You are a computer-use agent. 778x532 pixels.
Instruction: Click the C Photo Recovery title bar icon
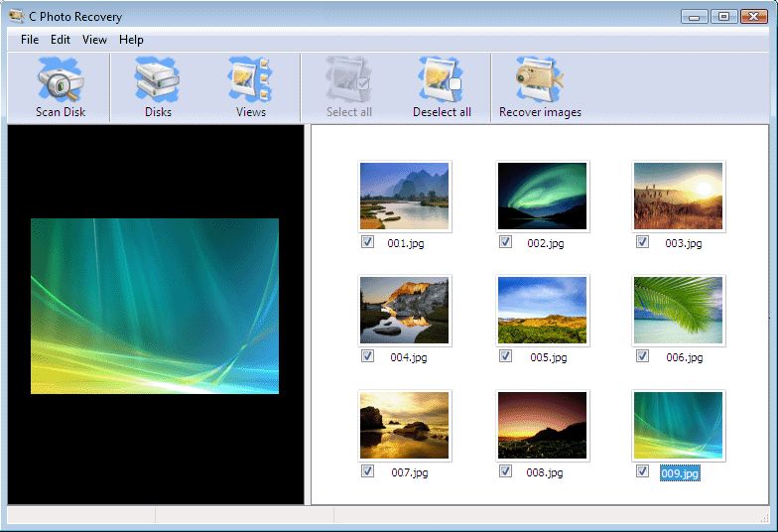click(16, 17)
